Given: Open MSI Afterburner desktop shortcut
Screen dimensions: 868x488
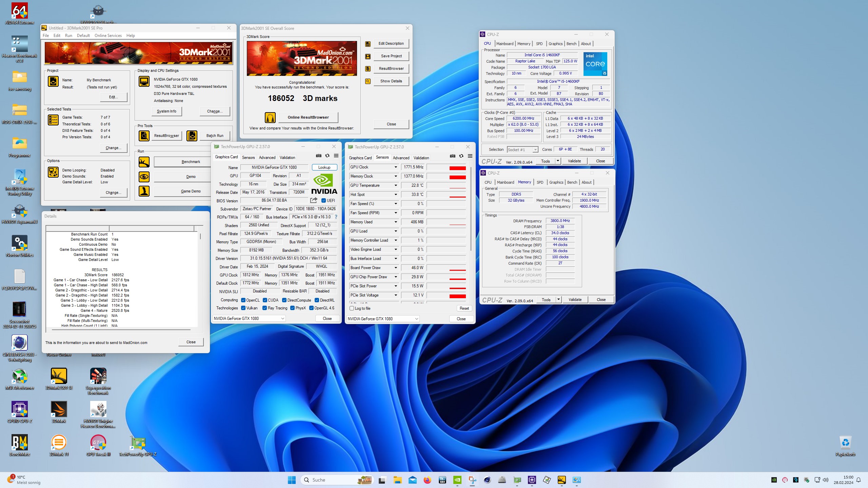Looking at the screenshot, I should coord(20,379).
